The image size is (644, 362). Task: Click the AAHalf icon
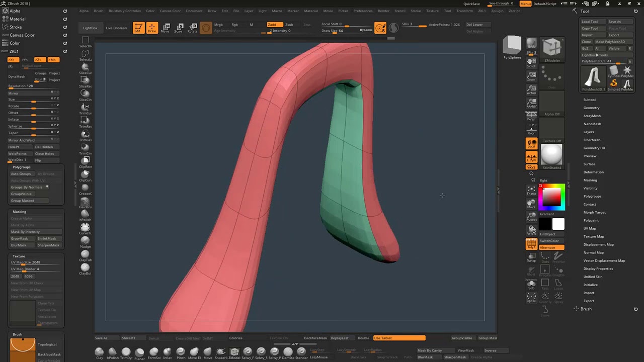(531, 104)
